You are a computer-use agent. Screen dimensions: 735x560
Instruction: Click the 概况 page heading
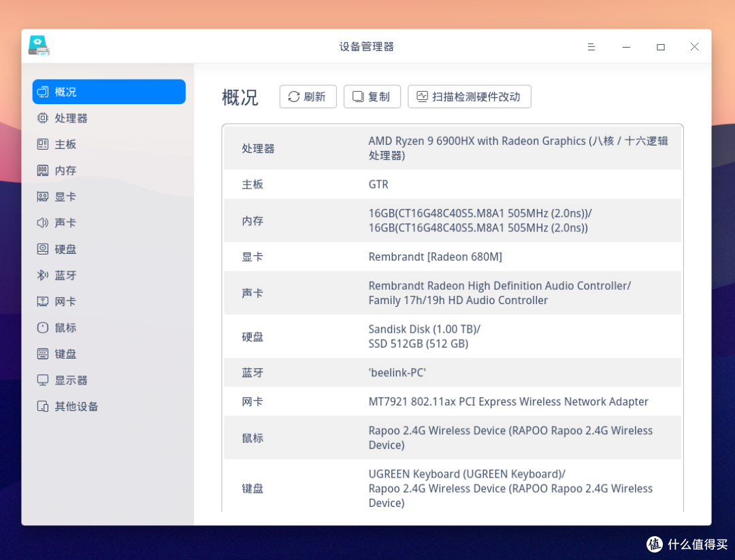click(x=240, y=97)
